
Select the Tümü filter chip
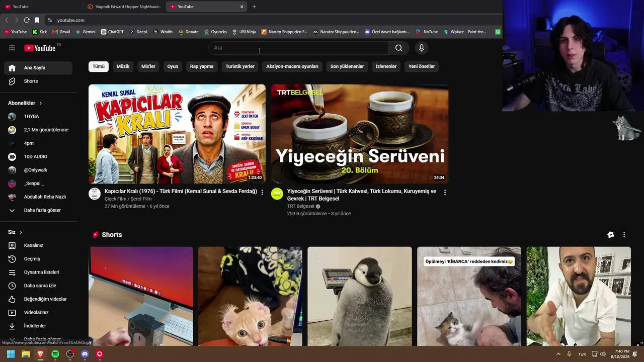pyautogui.click(x=99, y=66)
